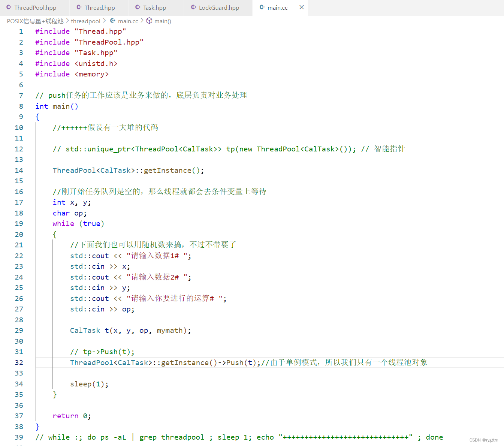
Task: Click the "return 0;" statement
Action: pos(72,416)
